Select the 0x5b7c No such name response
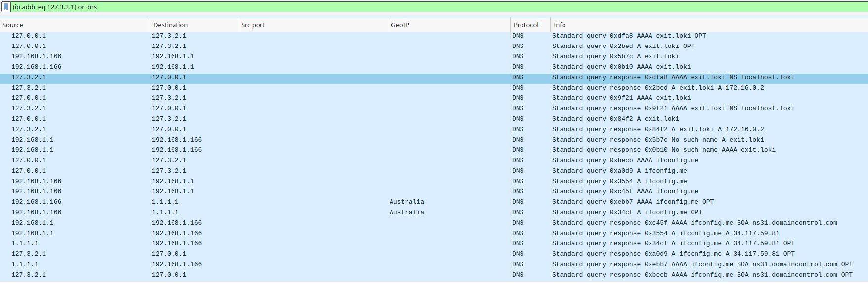Viewport: 868px width, 284px height. (434, 140)
